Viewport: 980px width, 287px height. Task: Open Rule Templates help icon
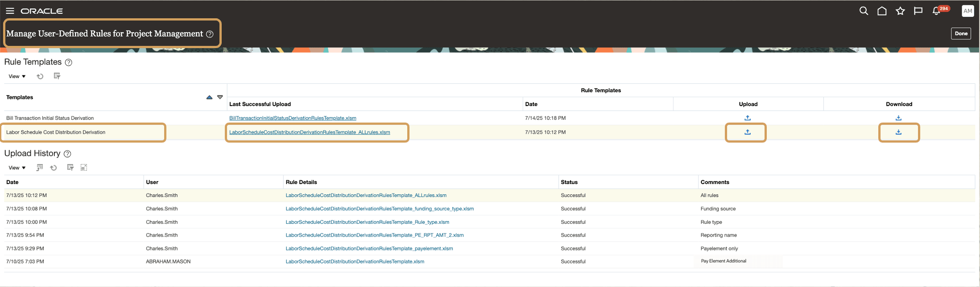tap(69, 62)
